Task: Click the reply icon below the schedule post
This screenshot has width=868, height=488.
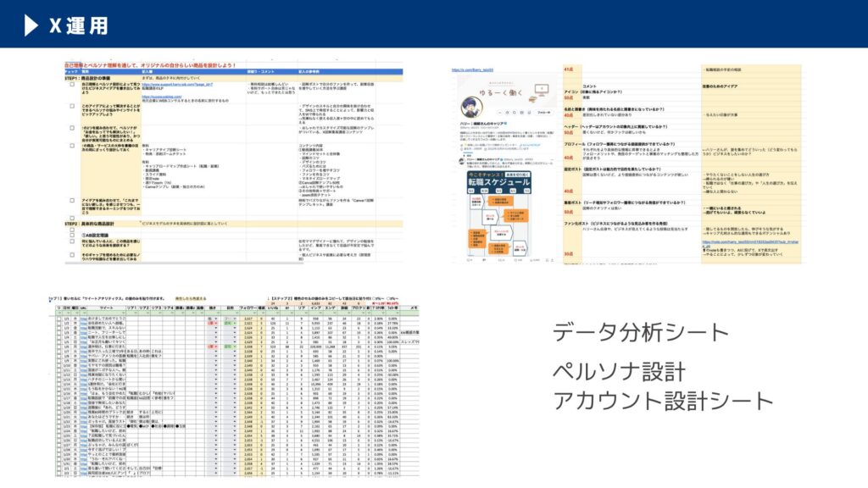Action: [470, 260]
